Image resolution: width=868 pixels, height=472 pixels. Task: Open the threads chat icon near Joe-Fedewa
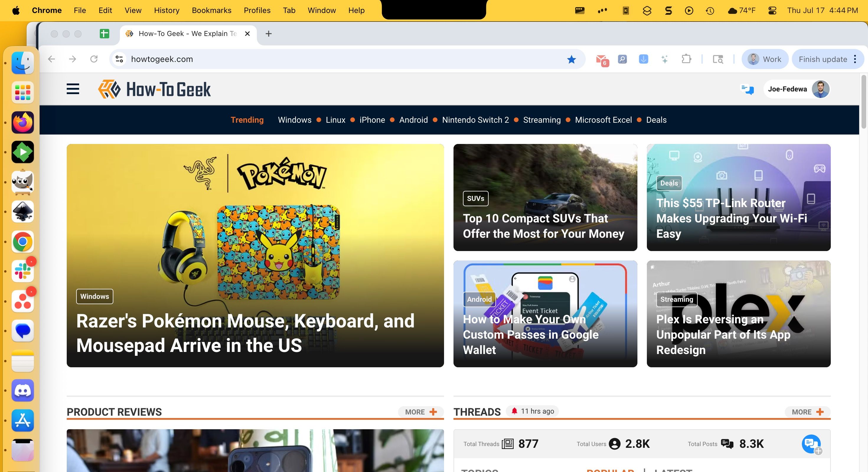(747, 89)
